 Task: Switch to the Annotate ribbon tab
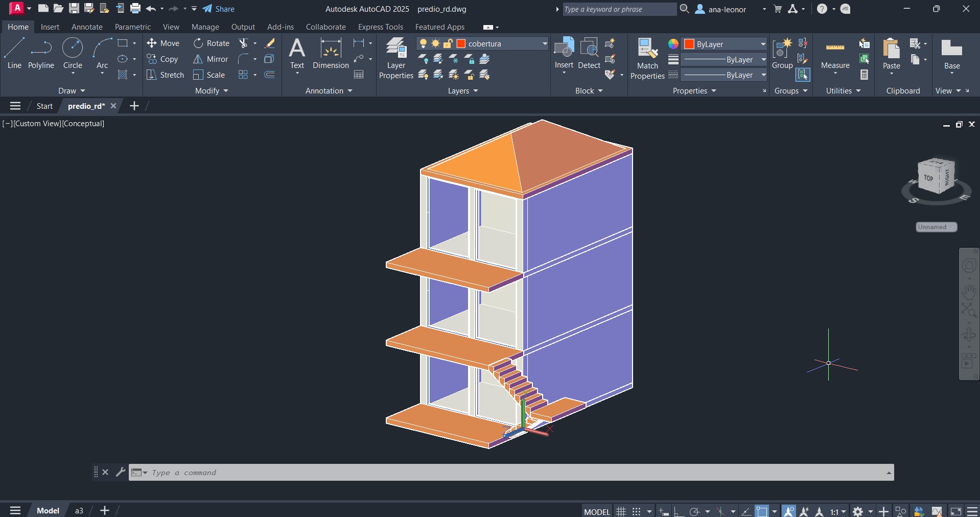[x=87, y=27]
